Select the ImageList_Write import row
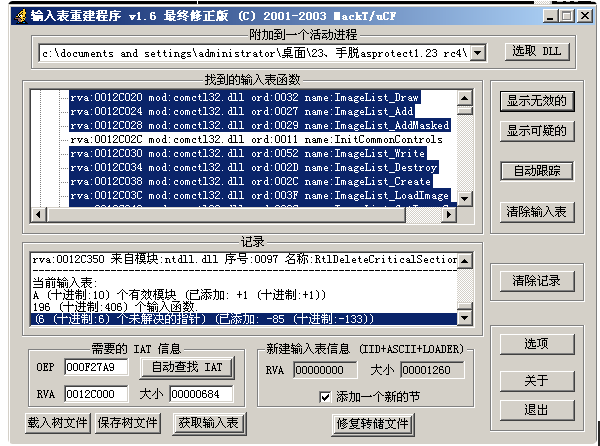The width and height of the screenshot is (600, 446). 248,153
